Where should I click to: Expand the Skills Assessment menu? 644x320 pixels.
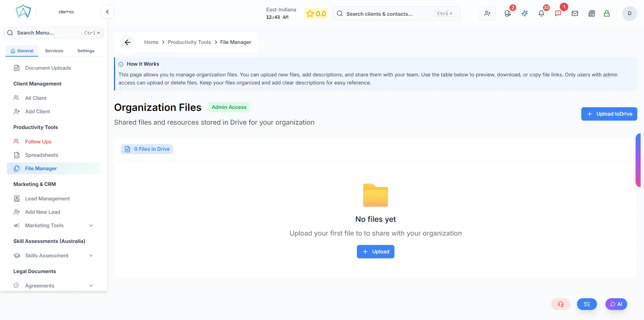point(54,255)
